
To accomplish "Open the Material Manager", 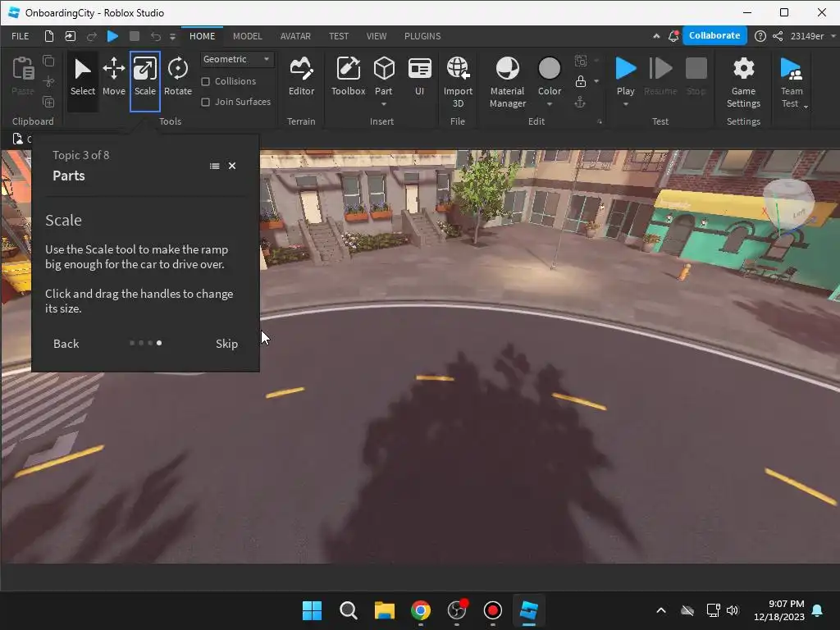I will point(507,81).
